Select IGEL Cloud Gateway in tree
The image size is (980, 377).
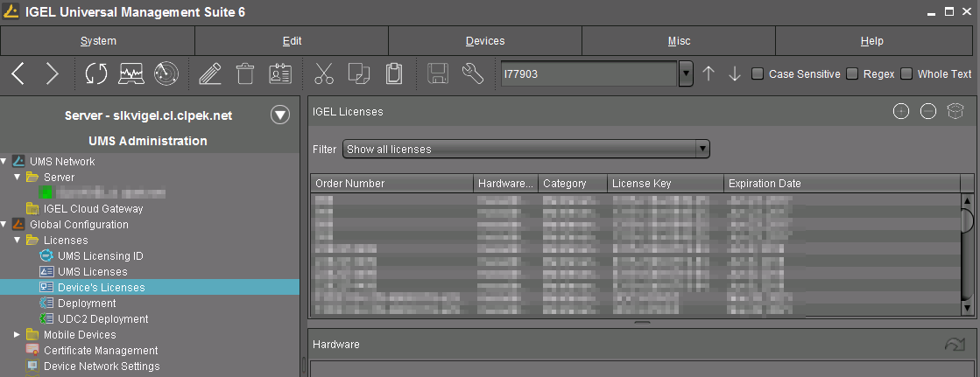(93, 208)
